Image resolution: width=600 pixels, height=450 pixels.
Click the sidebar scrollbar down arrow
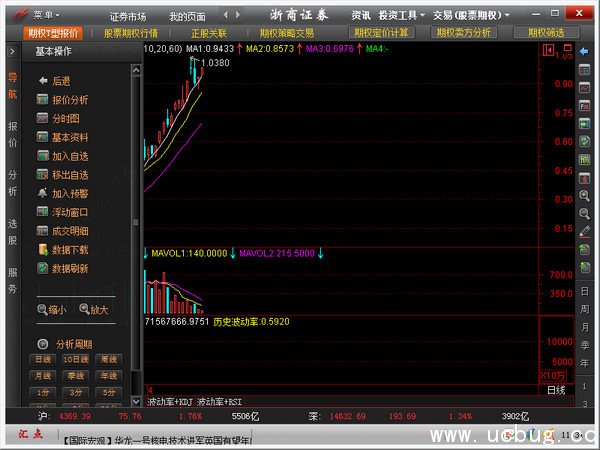tap(136, 401)
